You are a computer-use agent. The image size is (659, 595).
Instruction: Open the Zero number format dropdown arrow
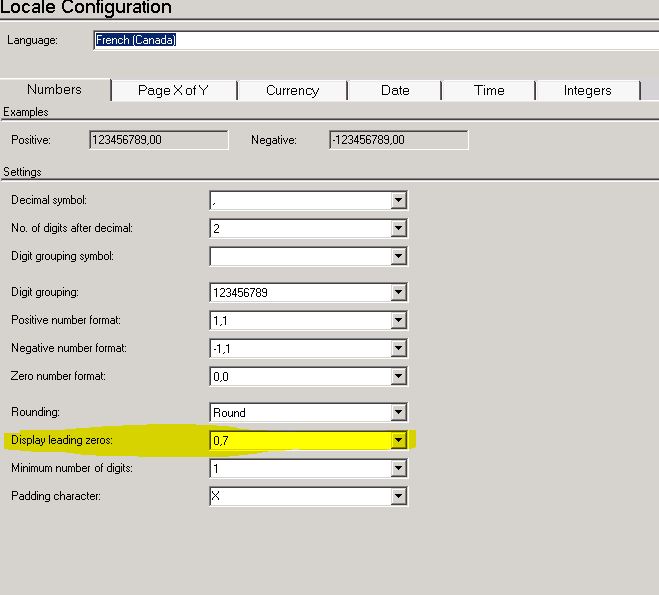point(398,376)
